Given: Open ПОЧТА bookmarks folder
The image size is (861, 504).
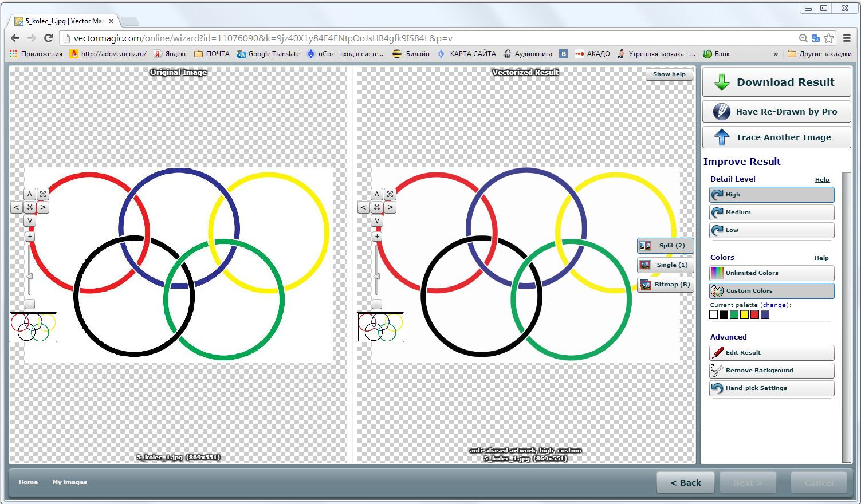Looking at the screenshot, I should coord(212,54).
